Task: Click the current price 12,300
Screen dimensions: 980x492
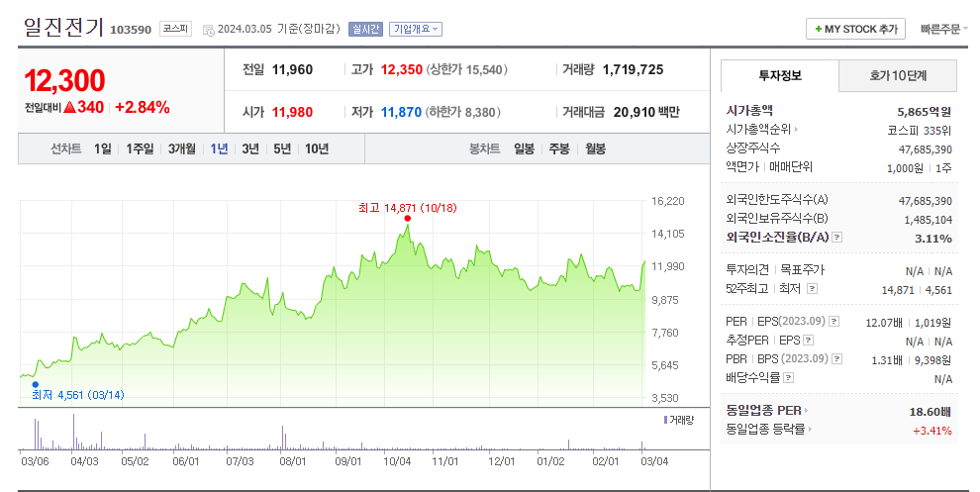Action: pyautogui.click(x=65, y=80)
